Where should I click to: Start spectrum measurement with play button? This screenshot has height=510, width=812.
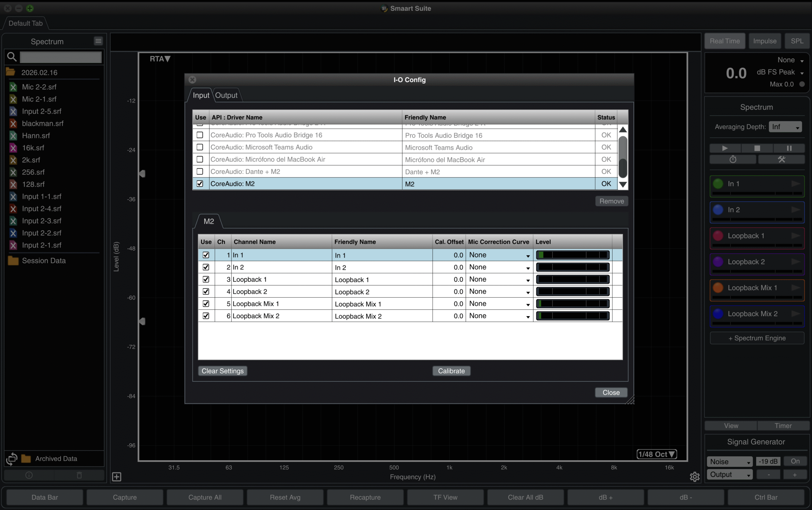pos(725,148)
